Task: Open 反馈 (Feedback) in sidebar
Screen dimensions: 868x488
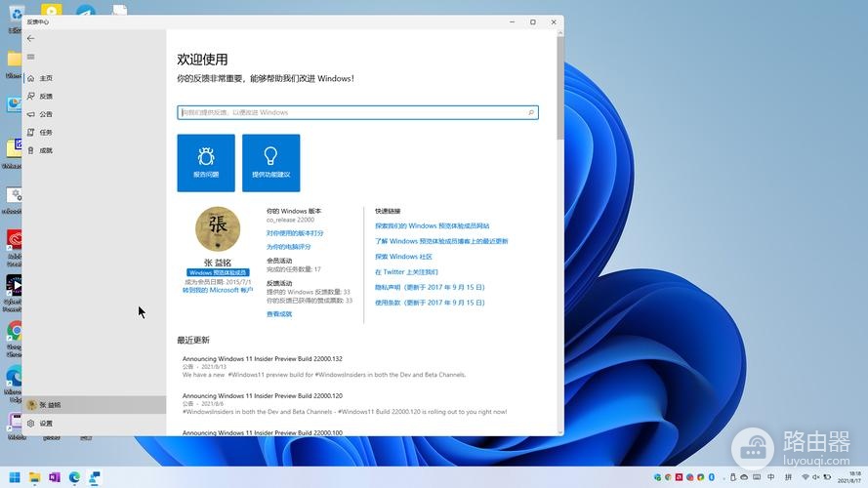Action: pyautogui.click(x=95, y=97)
